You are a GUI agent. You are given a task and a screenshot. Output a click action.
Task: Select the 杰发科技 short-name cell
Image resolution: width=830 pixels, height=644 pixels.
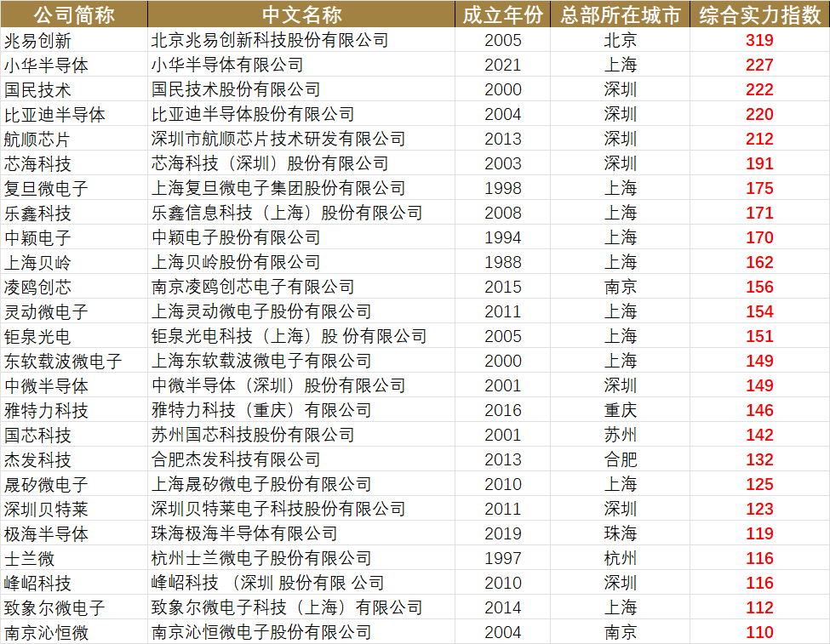click(x=74, y=459)
